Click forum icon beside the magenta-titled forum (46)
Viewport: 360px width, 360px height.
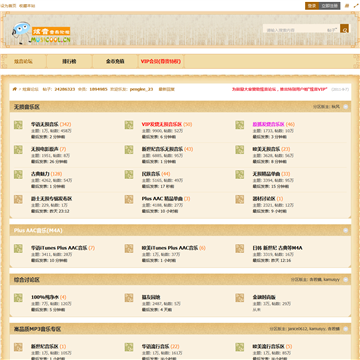(x=239, y=125)
